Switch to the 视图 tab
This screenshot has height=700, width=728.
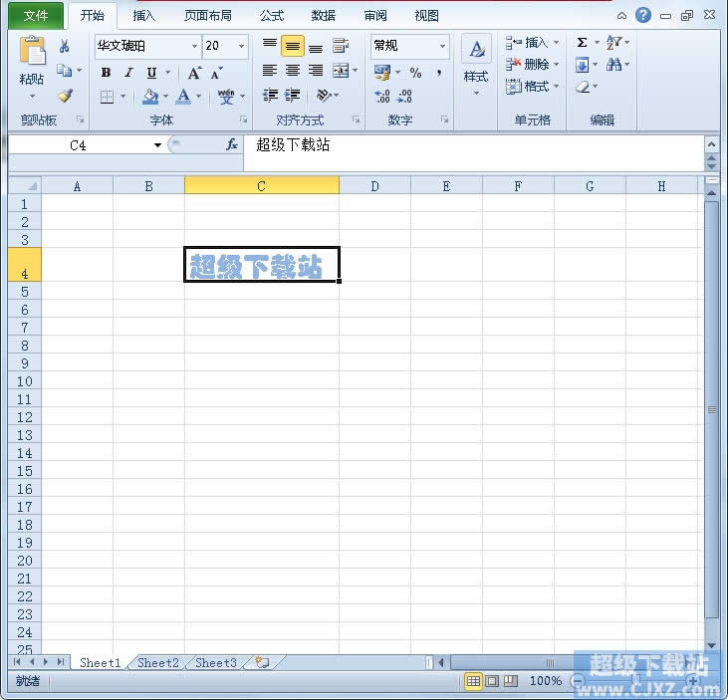coord(426,16)
